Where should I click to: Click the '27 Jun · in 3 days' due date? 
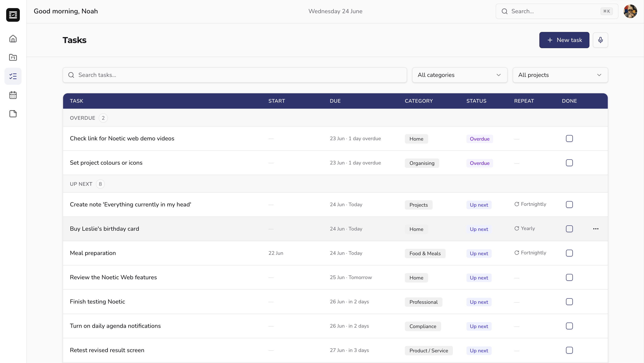[x=349, y=350]
